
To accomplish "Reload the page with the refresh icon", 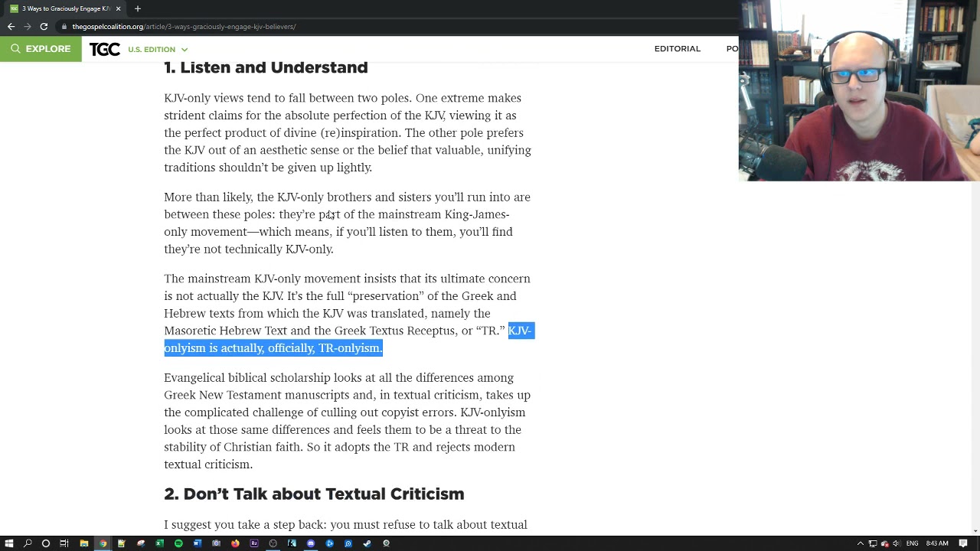I will (x=44, y=27).
